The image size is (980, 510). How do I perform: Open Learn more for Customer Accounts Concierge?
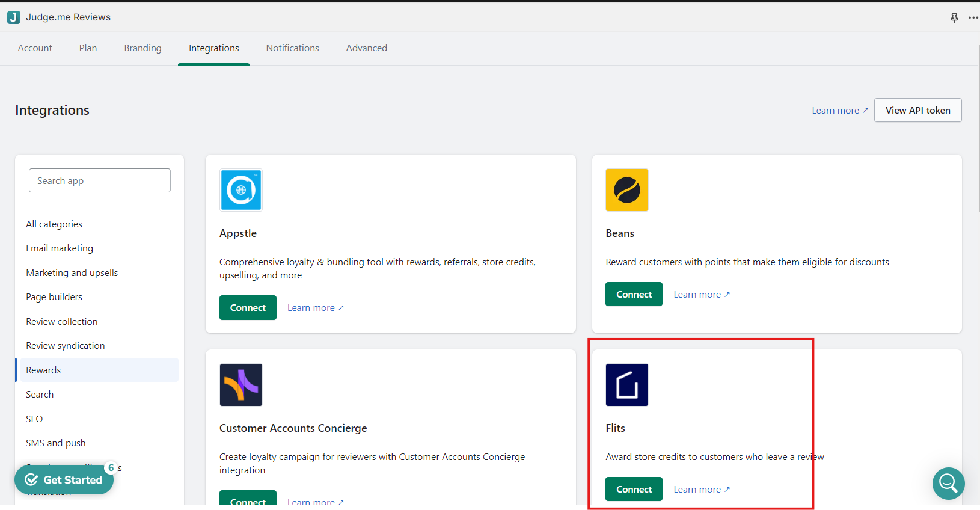coord(316,502)
